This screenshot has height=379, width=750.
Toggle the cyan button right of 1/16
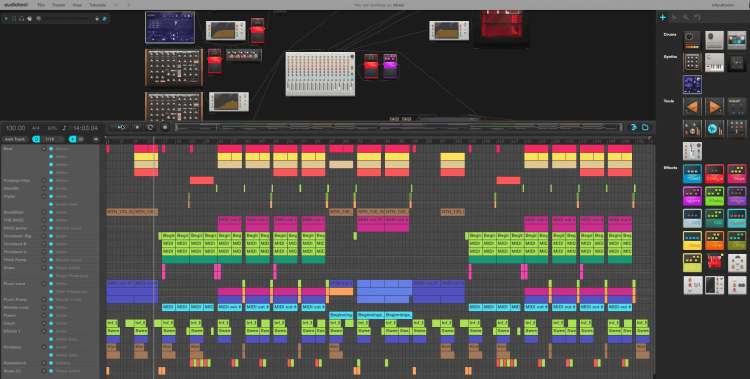coord(72,139)
